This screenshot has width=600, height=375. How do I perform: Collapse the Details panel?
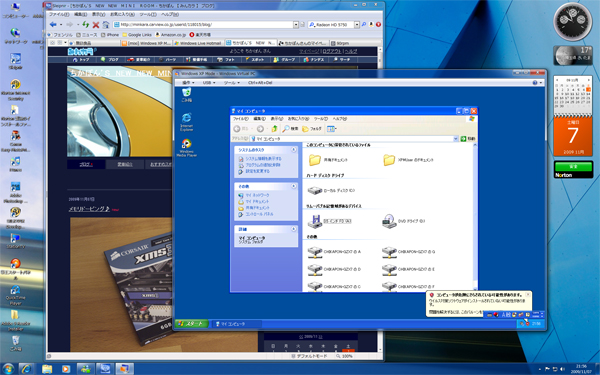click(x=293, y=229)
